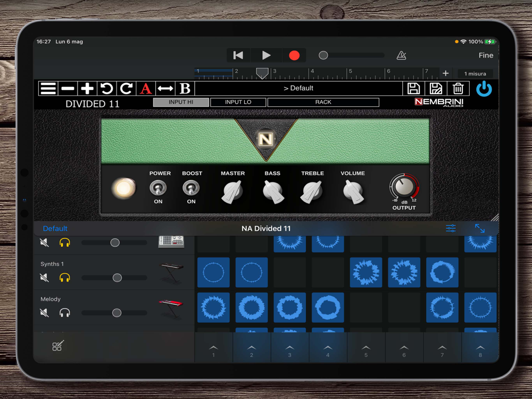The width and height of the screenshot is (532, 399).
Task: Expand plugin view with arrows icon
Action: tap(480, 228)
